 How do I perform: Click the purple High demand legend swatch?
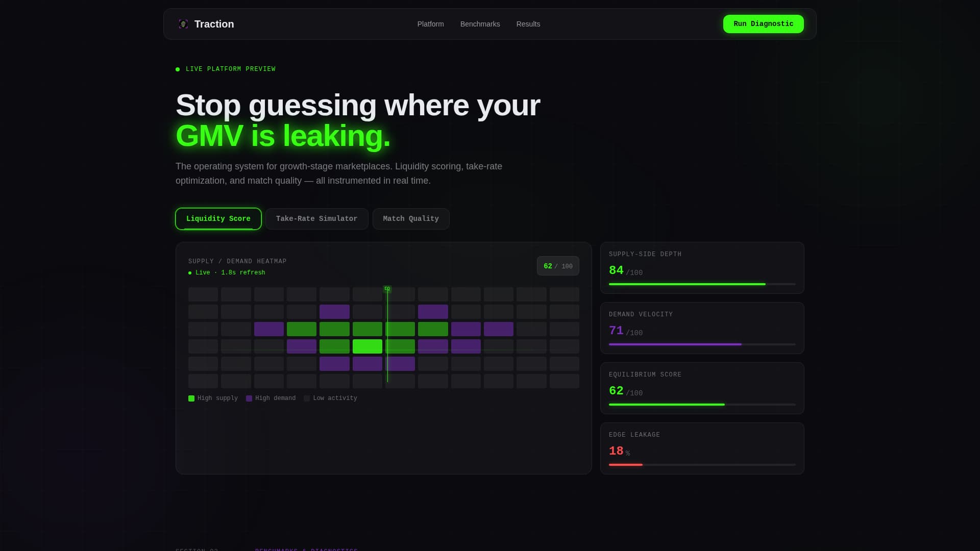tap(249, 398)
